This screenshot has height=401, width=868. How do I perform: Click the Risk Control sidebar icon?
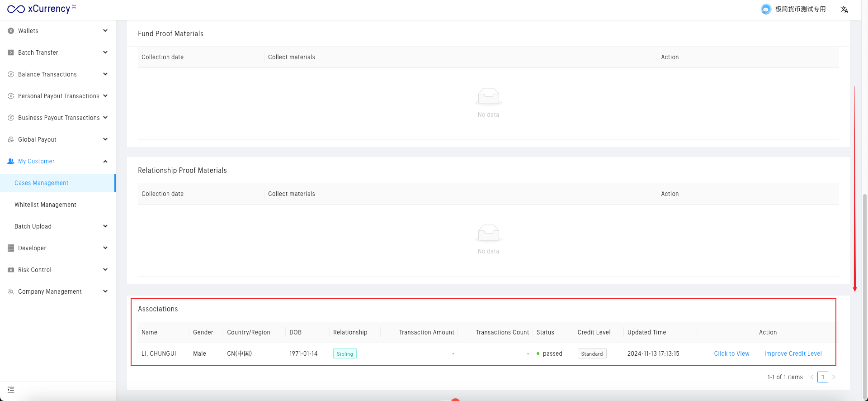click(x=11, y=270)
